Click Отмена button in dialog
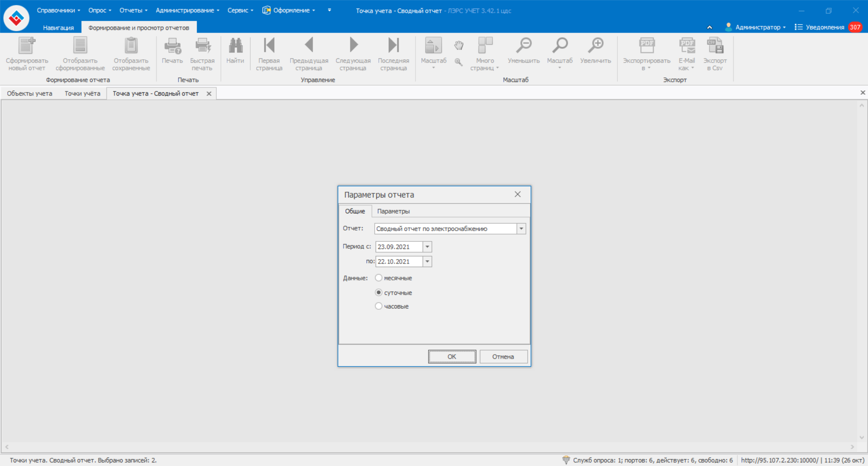Viewport: 868px width, 466px height. [x=503, y=356]
